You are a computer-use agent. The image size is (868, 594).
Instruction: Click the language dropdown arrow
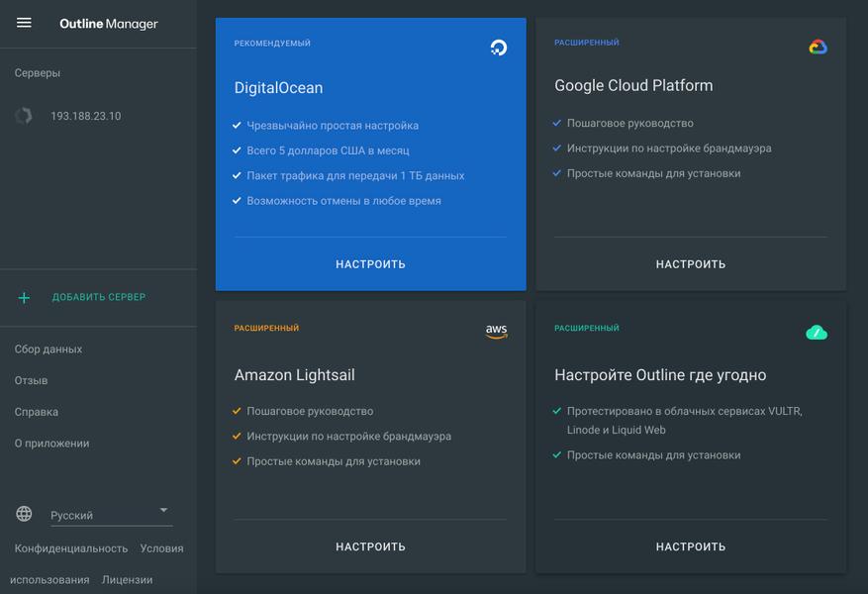[163, 510]
